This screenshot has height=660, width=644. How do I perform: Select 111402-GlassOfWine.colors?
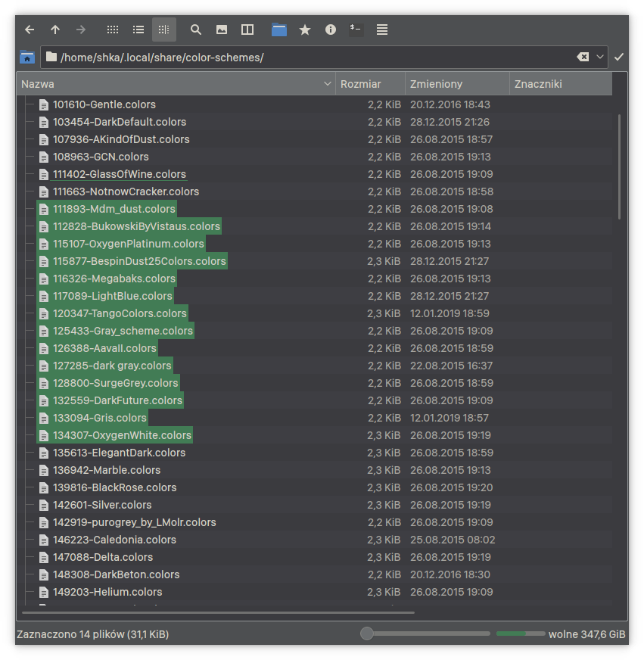pyautogui.click(x=119, y=174)
